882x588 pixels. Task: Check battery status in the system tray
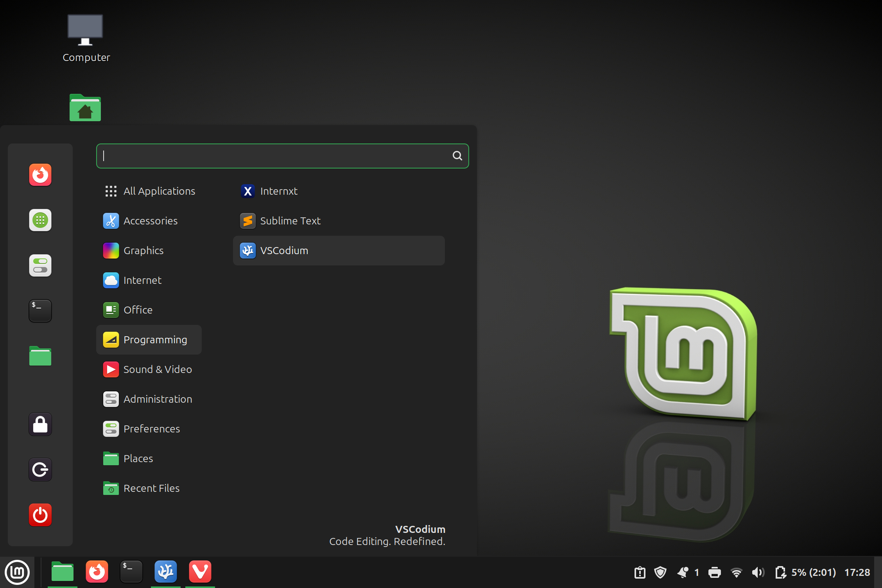782,572
